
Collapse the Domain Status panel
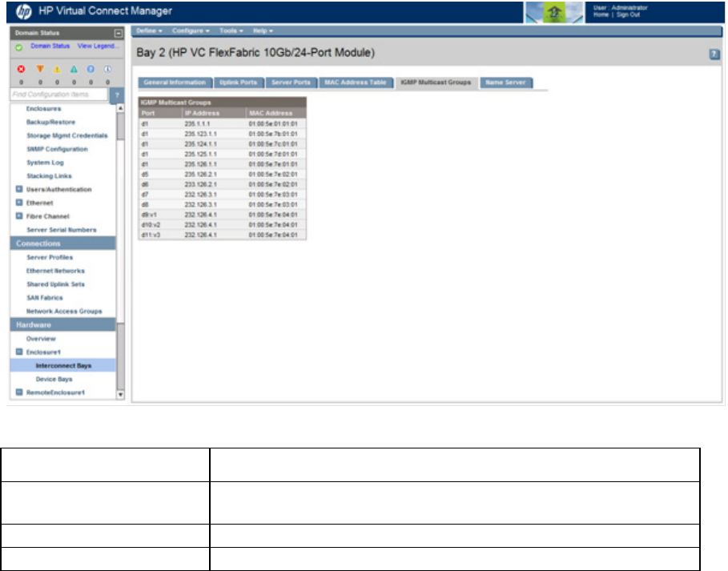point(119,34)
